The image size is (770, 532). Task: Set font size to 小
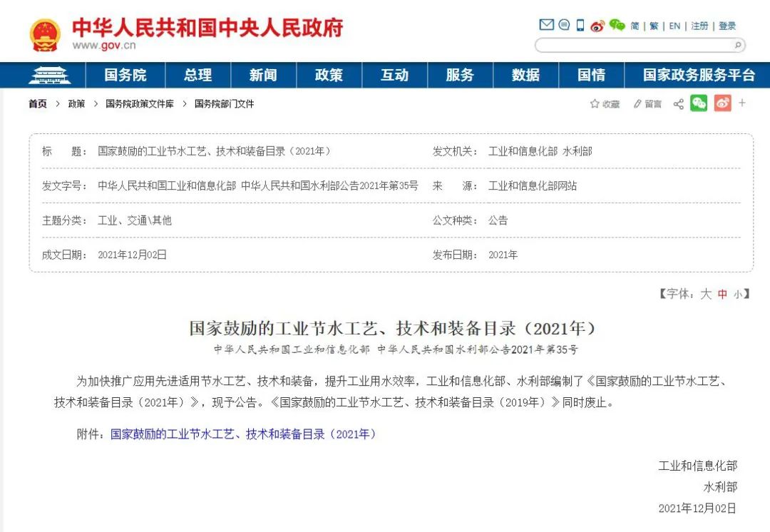coord(738,295)
